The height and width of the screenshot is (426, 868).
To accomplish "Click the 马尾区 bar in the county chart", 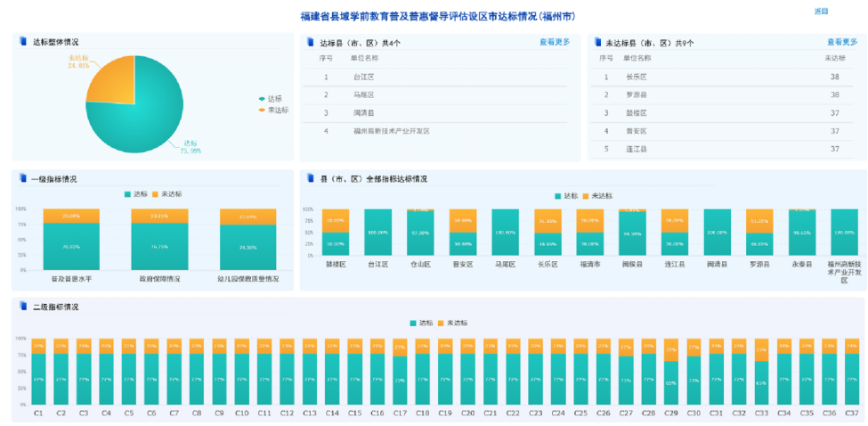I will pyautogui.click(x=511, y=233).
